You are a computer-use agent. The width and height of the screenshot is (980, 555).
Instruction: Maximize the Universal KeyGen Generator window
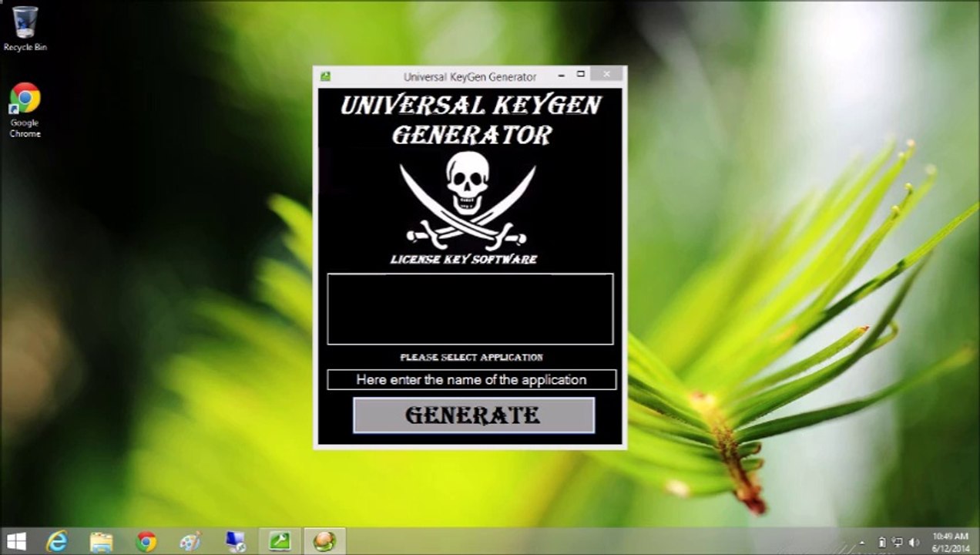(x=581, y=75)
